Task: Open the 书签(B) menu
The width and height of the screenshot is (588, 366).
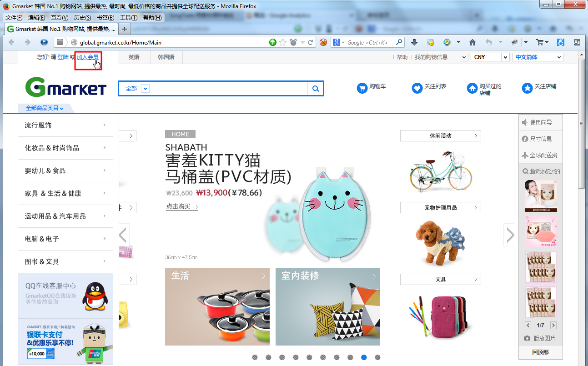Action: tap(106, 18)
